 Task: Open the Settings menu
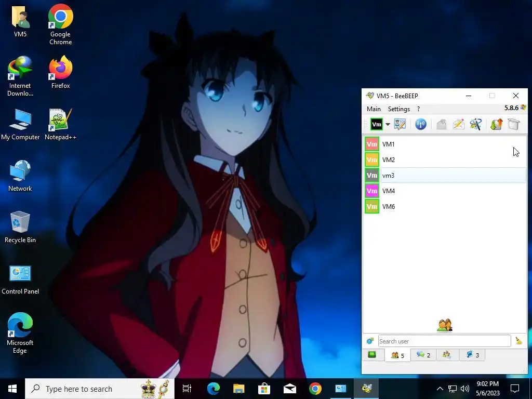click(x=398, y=109)
